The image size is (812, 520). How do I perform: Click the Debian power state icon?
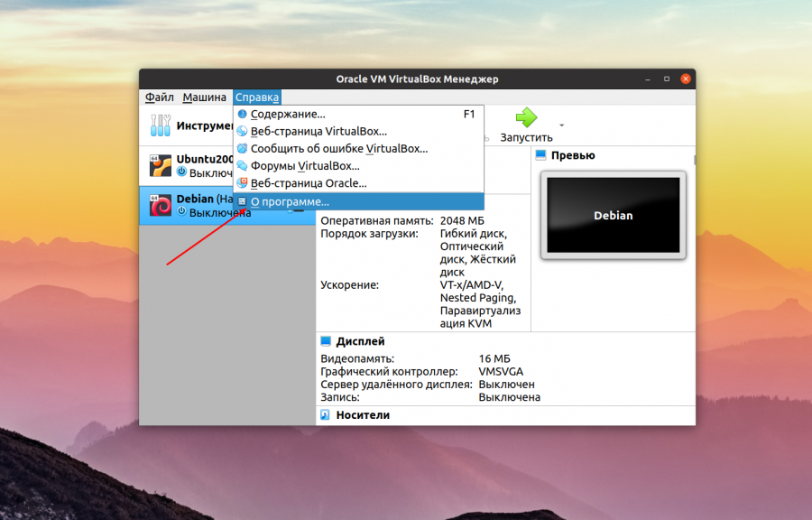click(181, 211)
